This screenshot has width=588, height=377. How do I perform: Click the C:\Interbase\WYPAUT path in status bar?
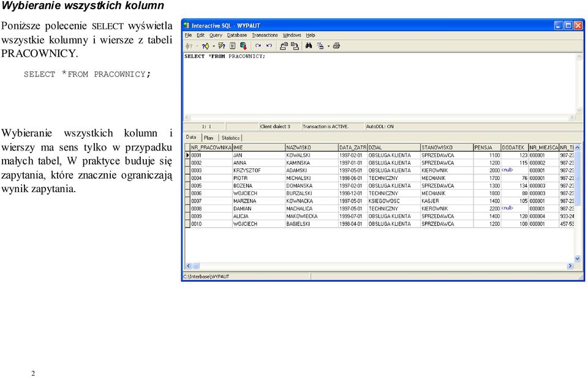click(246, 277)
